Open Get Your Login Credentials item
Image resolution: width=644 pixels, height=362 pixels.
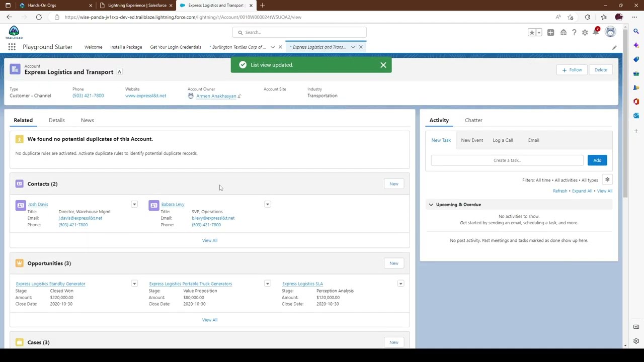(x=176, y=47)
